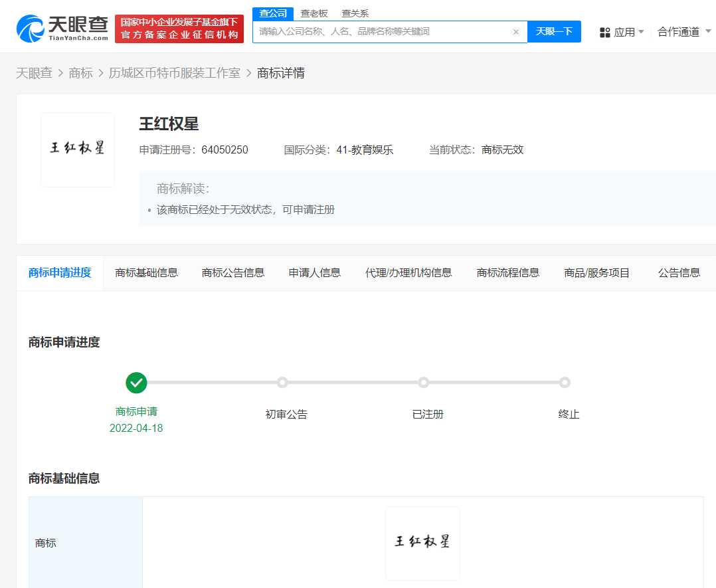Image resolution: width=716 pixels, height=588 pixels.
Task: Click the 王红权星 trademark thumbnail image
Action: (78, 149)
